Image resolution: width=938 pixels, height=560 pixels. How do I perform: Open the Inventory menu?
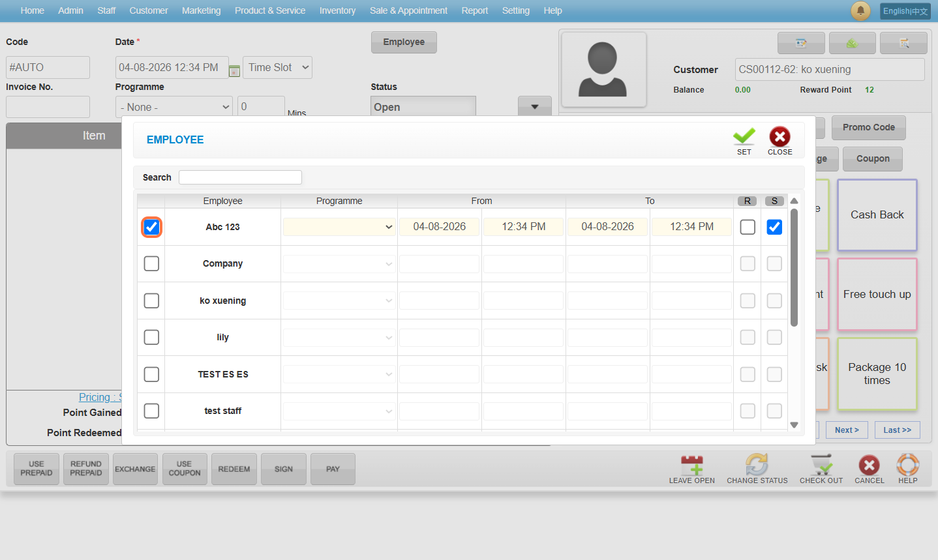pyautogui.click(x=337, y=10)
